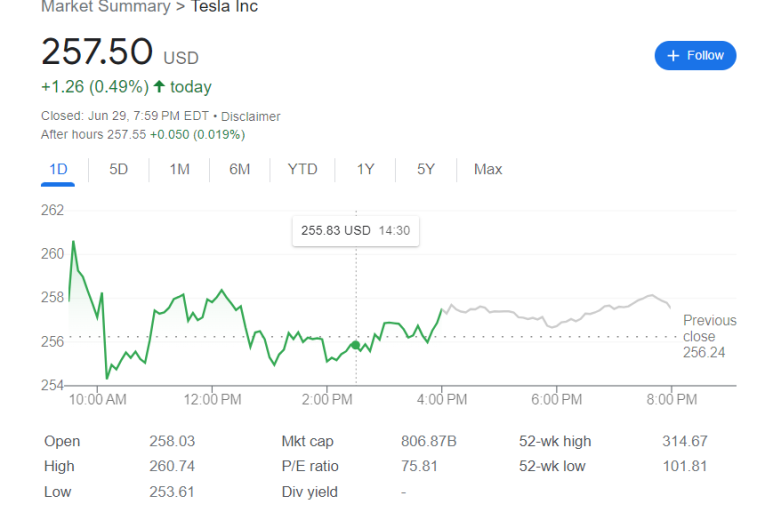Screen dimensions: 773x520
Task: Open the Disclaimer link
Action: pos(250,116)
